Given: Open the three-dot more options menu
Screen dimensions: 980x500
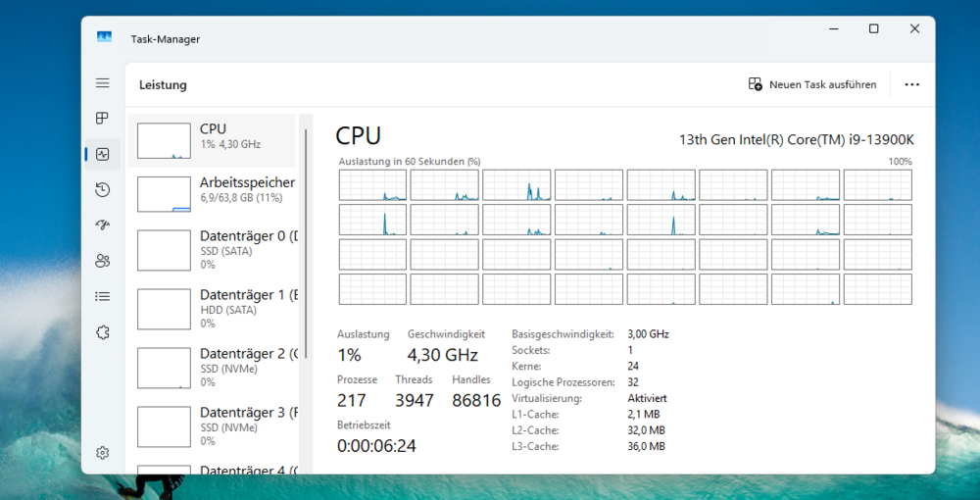Looking at the screenshot, I should tap(911, 84).
